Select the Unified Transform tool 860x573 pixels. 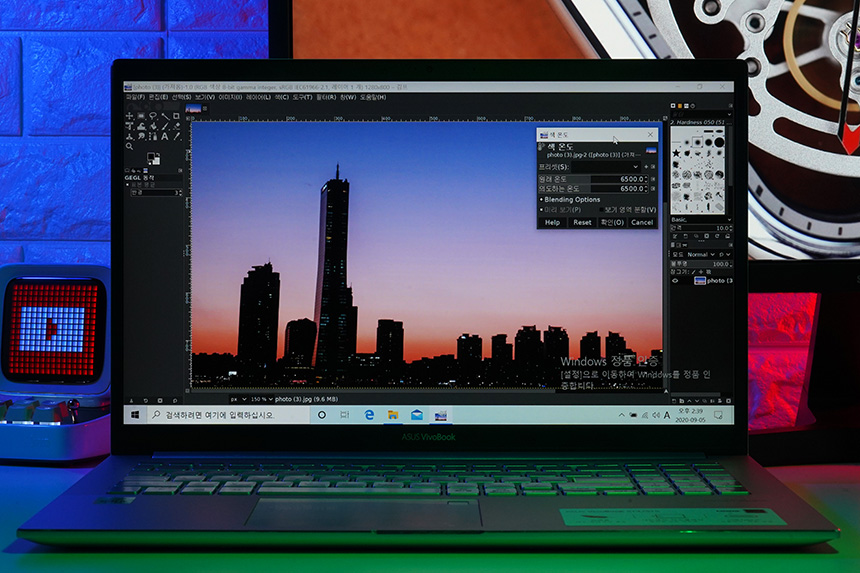(129, 126)
